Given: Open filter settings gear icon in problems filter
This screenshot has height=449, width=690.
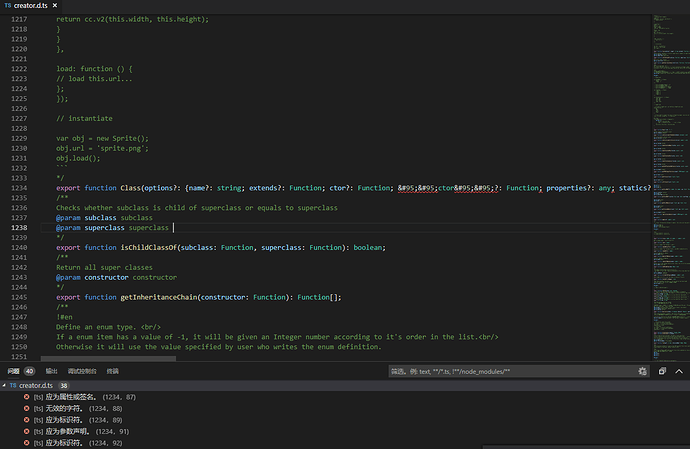Looking at the screenshot, I should [642, 371].
